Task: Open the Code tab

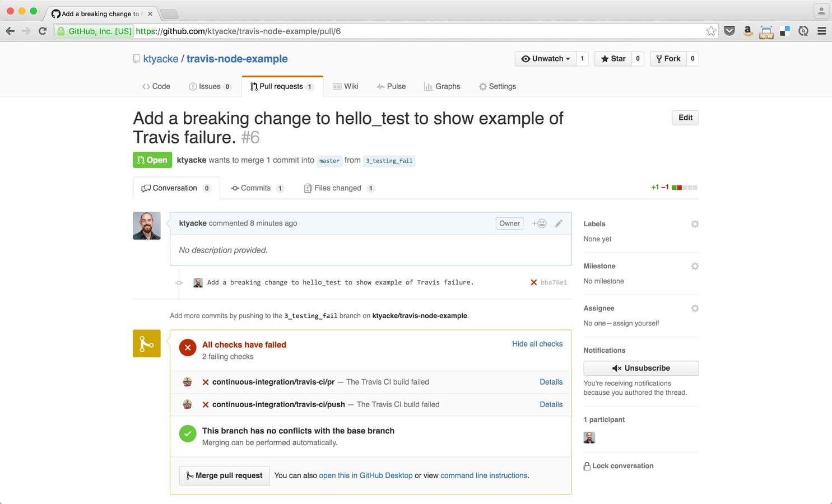Action: pyautogui.click(x=156, y=86)
